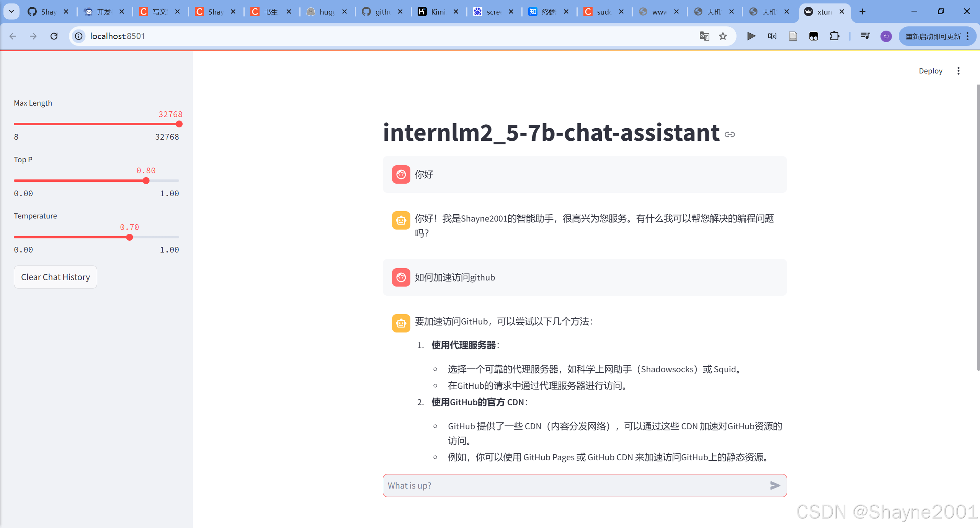
Task: Click the purple profile avatar in the toolbar
Action: [886, 36]
